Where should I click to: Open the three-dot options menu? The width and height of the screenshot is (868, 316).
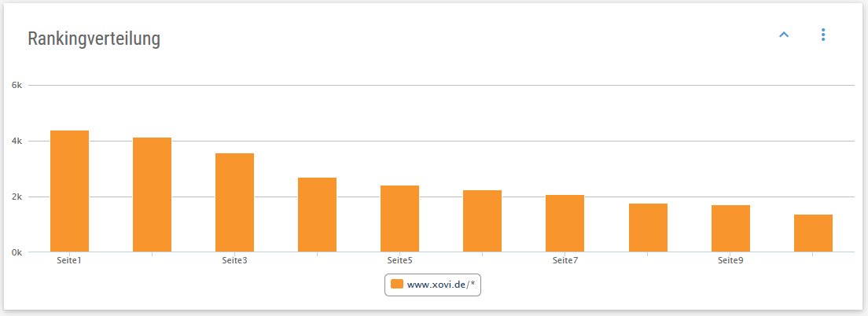pyautogui.click(x=823, y=35)
